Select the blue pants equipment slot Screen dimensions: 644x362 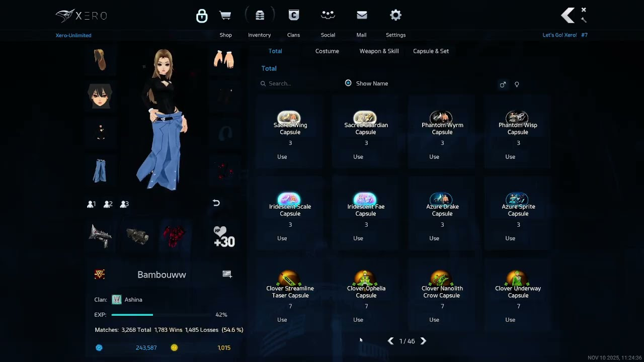click(x=100, y=171)
